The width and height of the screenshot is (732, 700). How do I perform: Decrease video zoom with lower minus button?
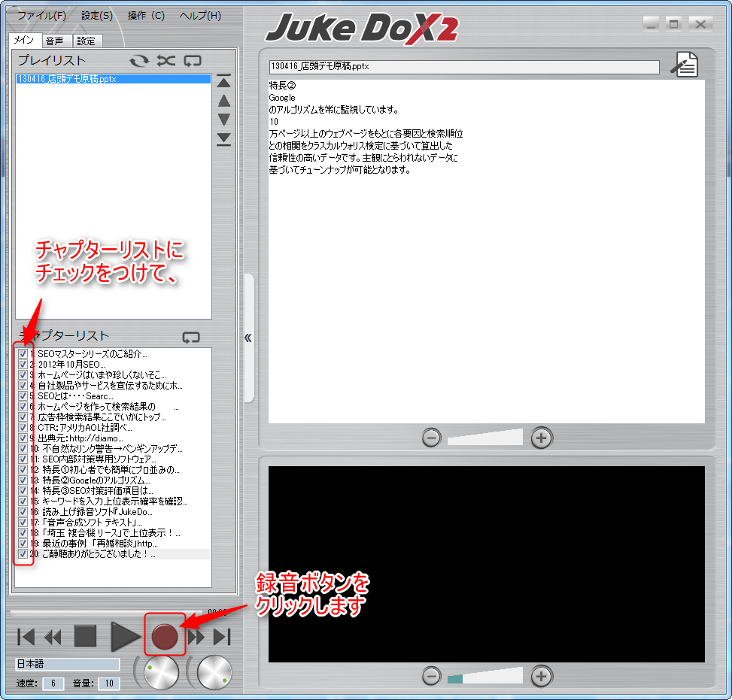coord(431,676)
